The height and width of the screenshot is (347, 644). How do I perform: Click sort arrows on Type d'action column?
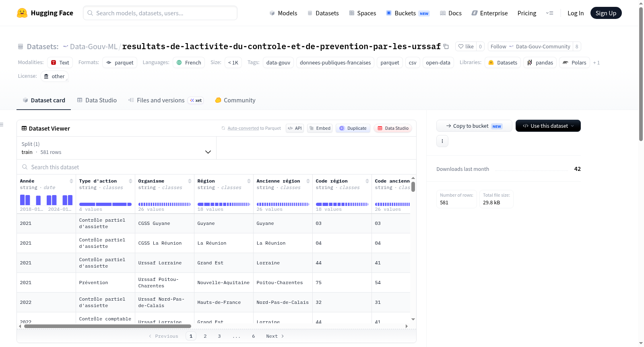click(x=130, y=181)
